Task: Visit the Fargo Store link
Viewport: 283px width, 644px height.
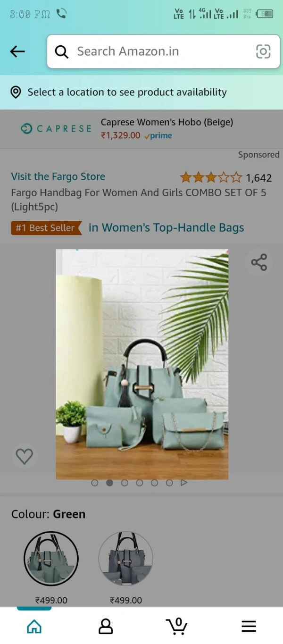Action: 58,176
